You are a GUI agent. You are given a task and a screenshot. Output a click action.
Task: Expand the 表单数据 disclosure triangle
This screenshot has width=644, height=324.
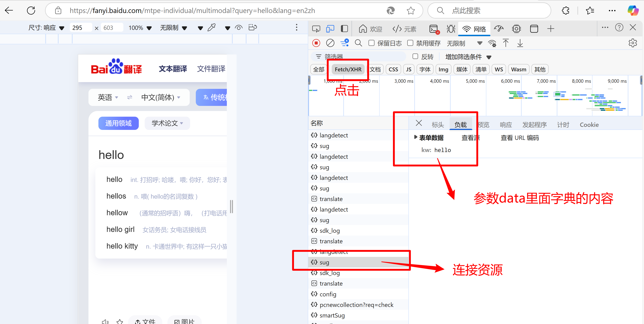[416, 137]
